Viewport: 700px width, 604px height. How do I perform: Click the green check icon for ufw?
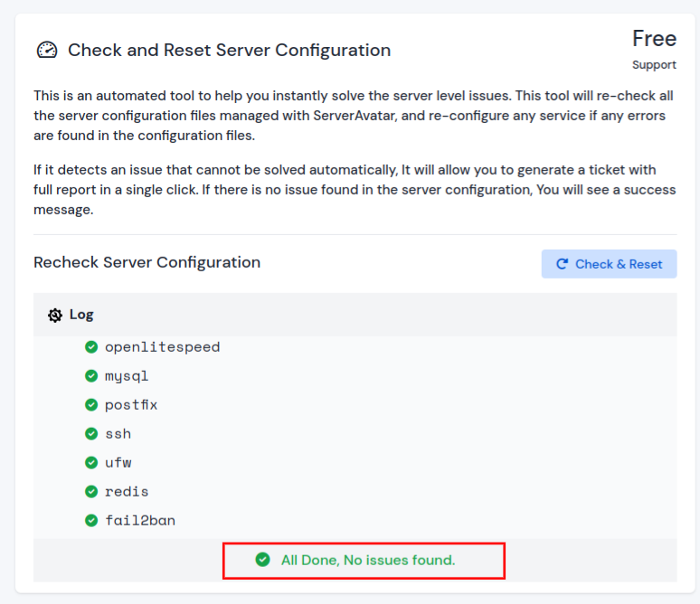click(91, 463)
